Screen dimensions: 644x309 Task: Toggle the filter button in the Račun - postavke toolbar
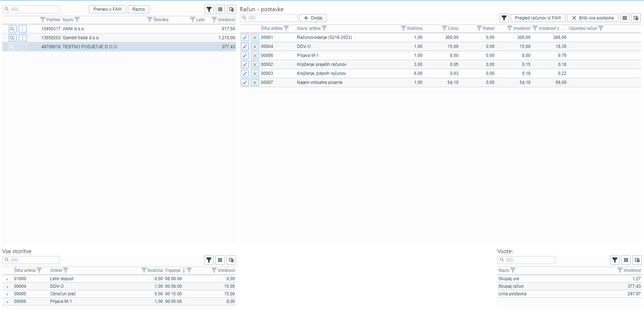point(504,18)
